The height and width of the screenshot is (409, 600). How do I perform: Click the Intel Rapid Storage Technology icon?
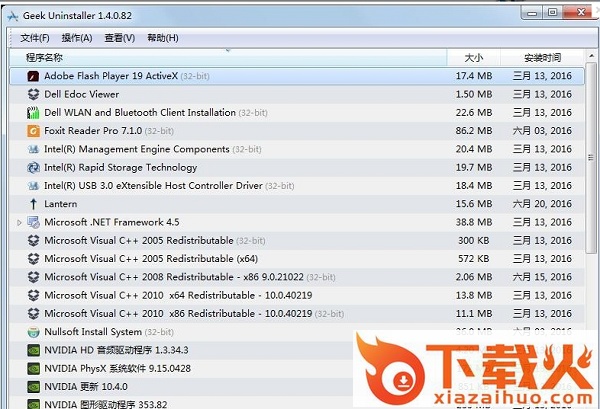pos(33,168)
